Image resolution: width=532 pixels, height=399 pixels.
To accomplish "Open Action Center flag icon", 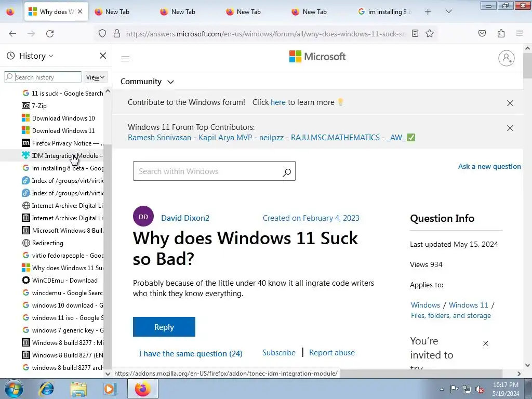I will pyautogui.click(x=454, y=389).
